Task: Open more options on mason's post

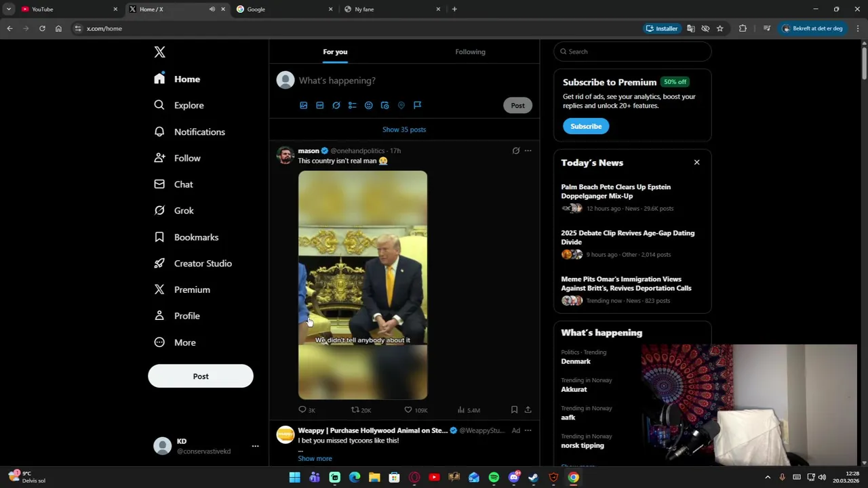Action: (x=528, y=150)
